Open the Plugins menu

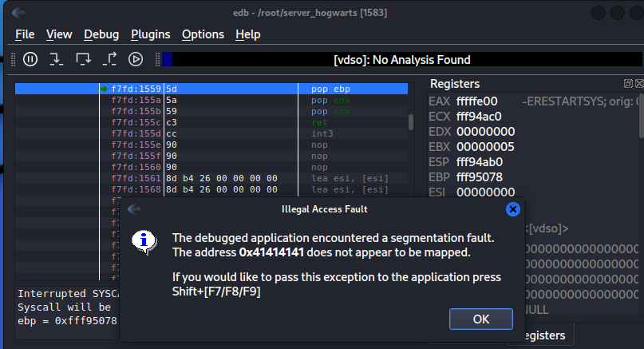pos(150,34)
